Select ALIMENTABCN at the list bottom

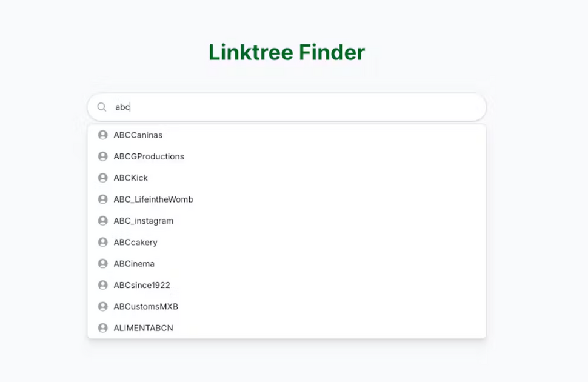144,327
